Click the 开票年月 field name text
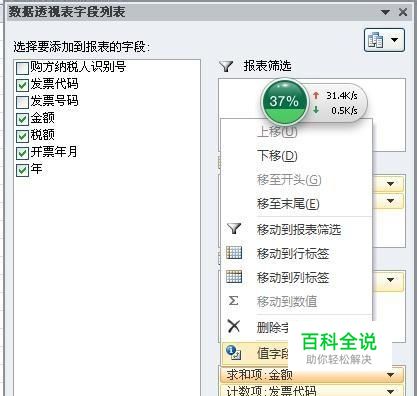417x396 pixels. pos(54,152)
